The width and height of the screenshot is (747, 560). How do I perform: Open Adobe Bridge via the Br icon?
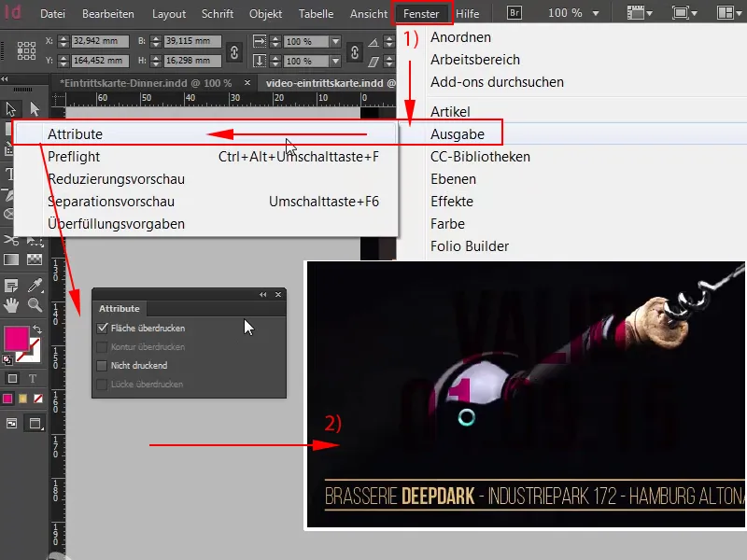(514, 13)
